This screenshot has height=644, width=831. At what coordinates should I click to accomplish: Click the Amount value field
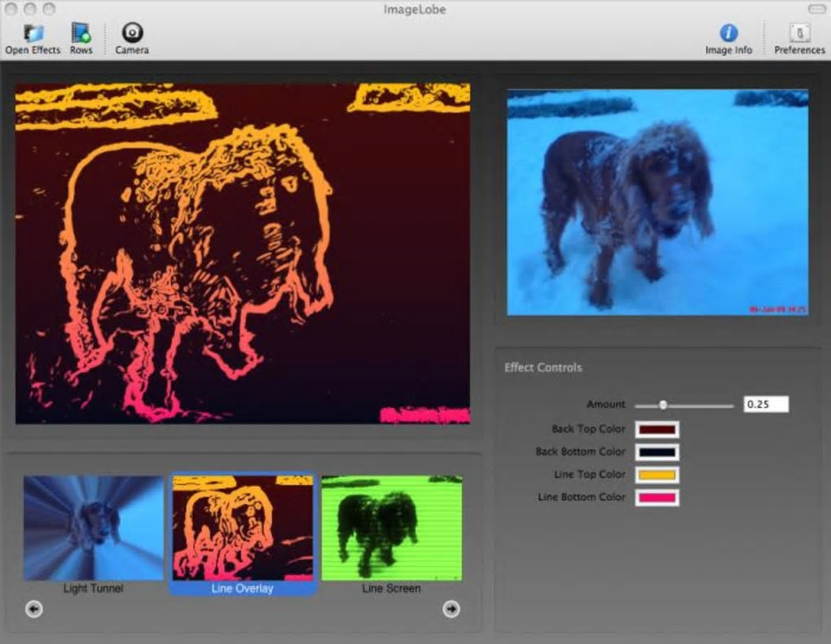pos(766,404)
